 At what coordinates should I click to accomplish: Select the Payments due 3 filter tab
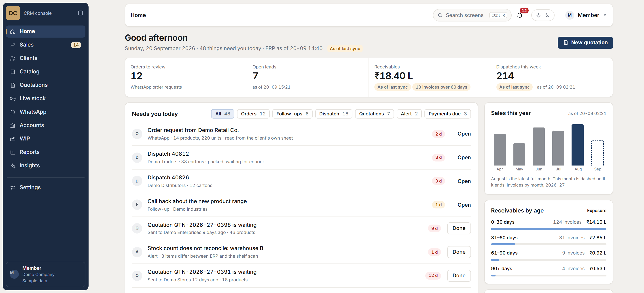click(447, 114)
